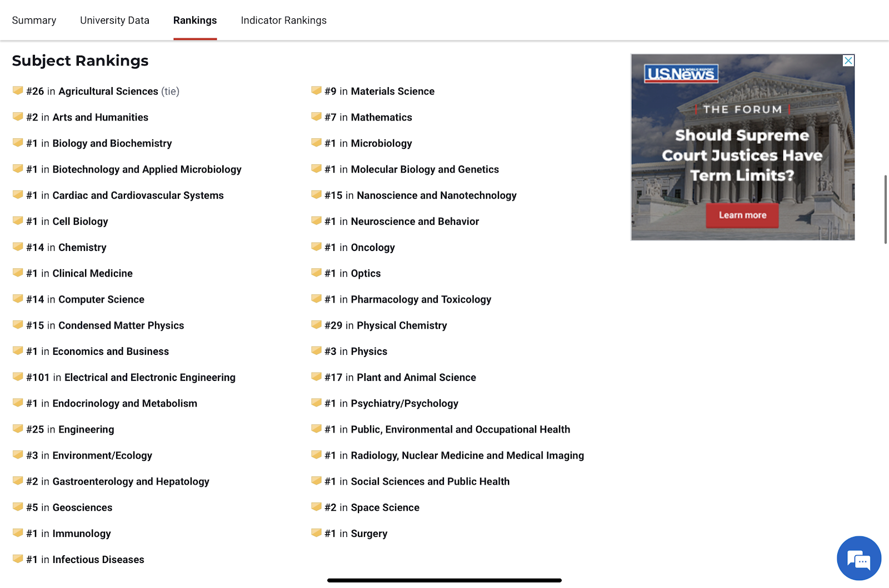Click the badge icon next to Chemistry
Image resolution: width=889 pixels, height=588 pixels.
pos(18,247)
